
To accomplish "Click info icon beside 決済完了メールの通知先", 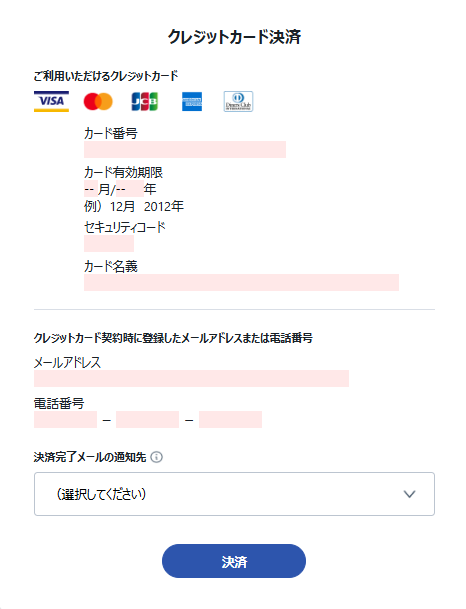I will tap(156, 457).
